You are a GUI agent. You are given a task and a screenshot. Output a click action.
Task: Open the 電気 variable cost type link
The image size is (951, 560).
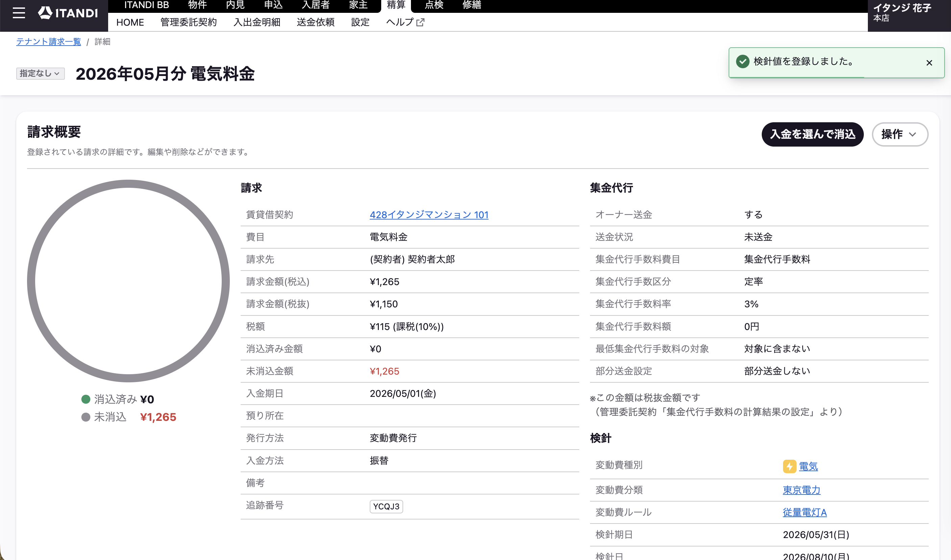[x=808, y=466]
